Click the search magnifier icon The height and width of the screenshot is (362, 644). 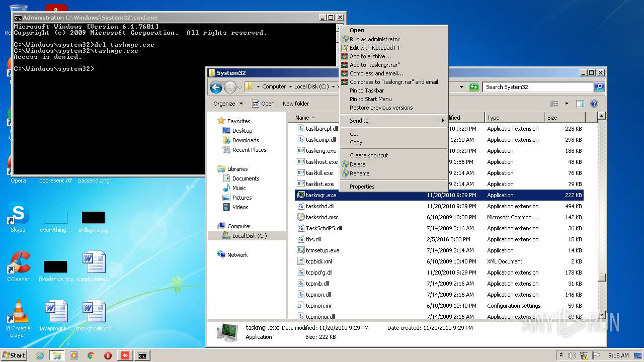click(599, 87)
